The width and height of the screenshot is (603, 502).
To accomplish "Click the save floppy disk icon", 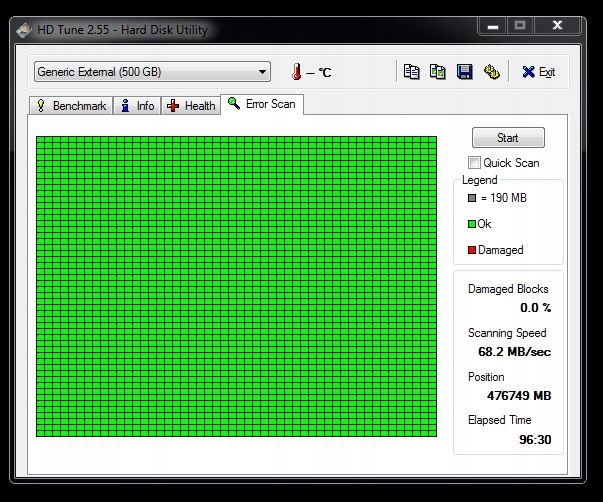I will click(465, 72).
